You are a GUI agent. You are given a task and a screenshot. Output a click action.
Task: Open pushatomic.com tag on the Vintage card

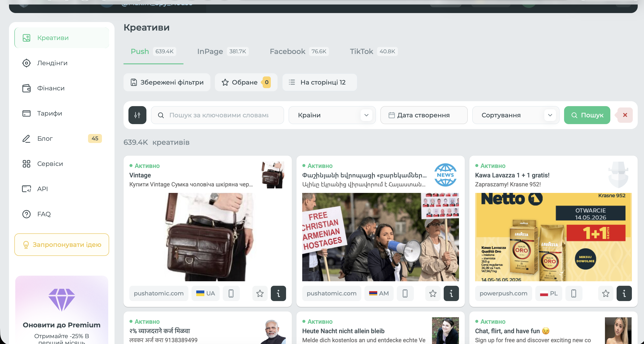click(159, 293)
